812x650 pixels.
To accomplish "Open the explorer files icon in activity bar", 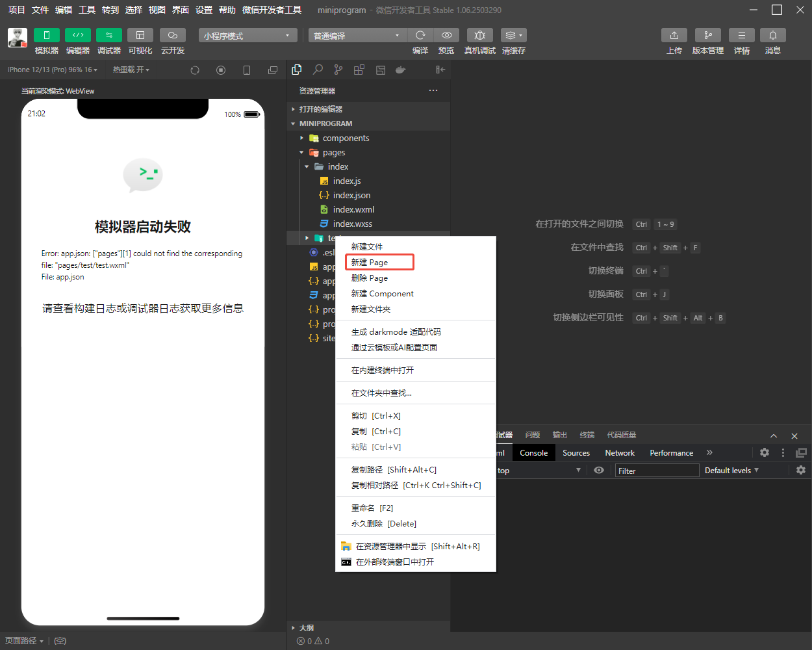I will click(x=297, y=70).
